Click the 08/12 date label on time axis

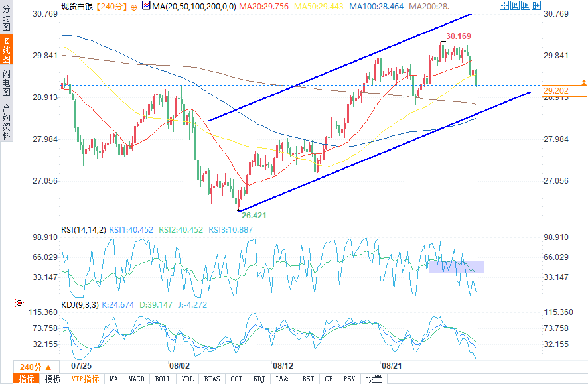point(283,365)
